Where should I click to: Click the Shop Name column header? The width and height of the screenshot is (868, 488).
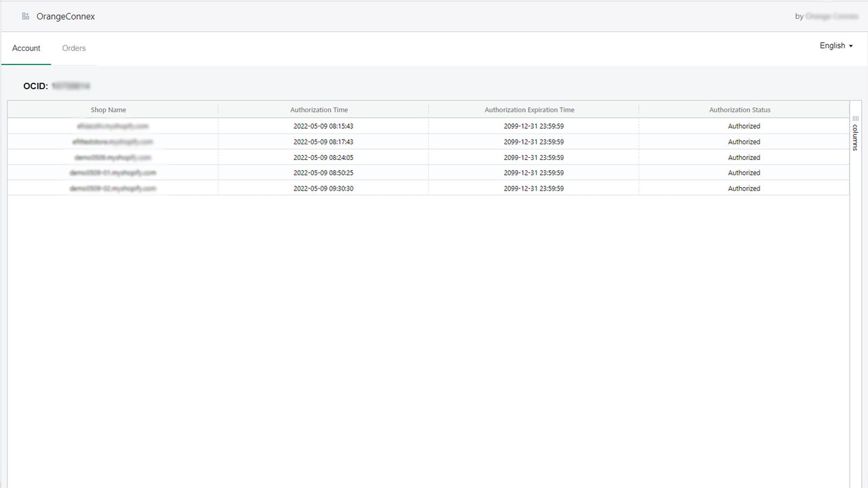[108, 109]
